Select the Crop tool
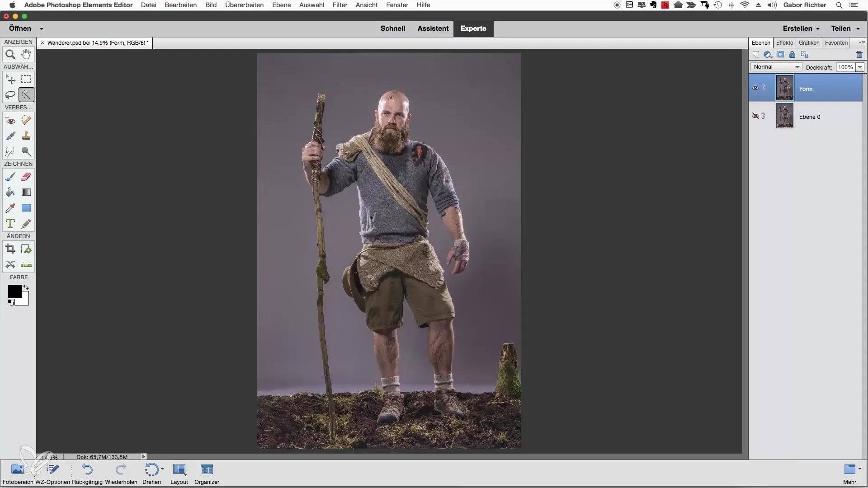868x488 pixels. pyautogui.click(x=10, y=249)
